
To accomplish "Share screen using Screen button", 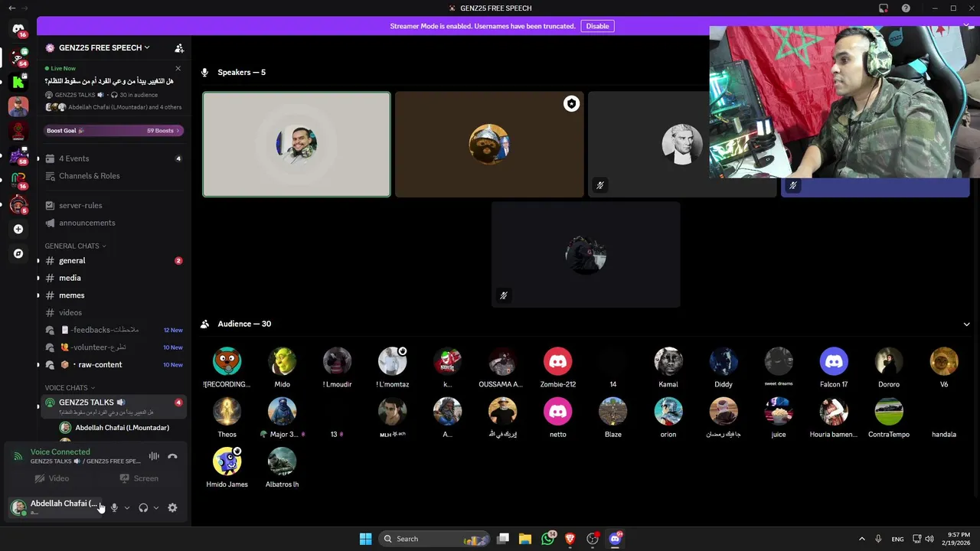I will 139,478.
